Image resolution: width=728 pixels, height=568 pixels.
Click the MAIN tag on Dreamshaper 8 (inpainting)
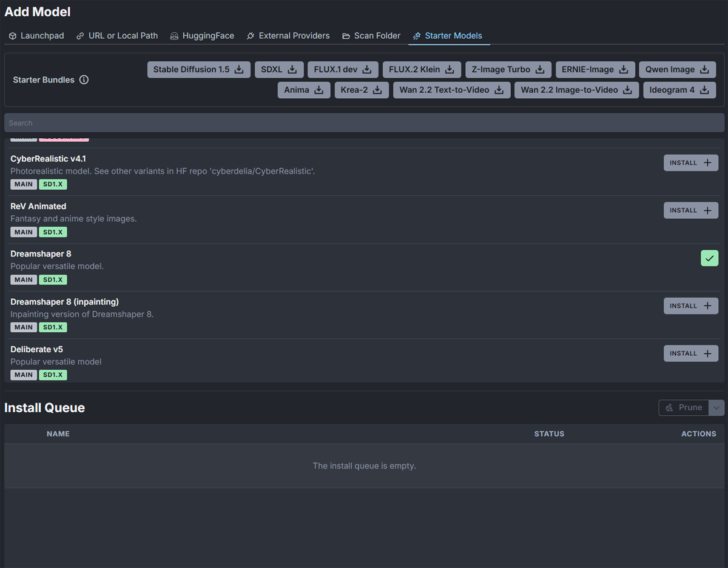coord(24,327)
